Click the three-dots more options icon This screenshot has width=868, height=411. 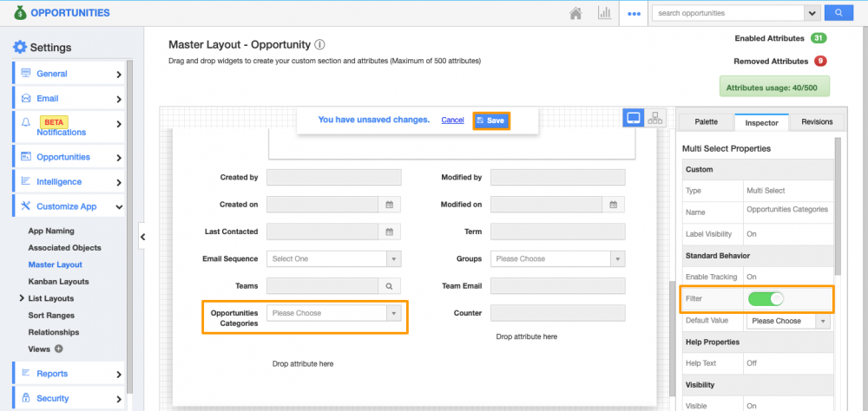tap(635, 14)
